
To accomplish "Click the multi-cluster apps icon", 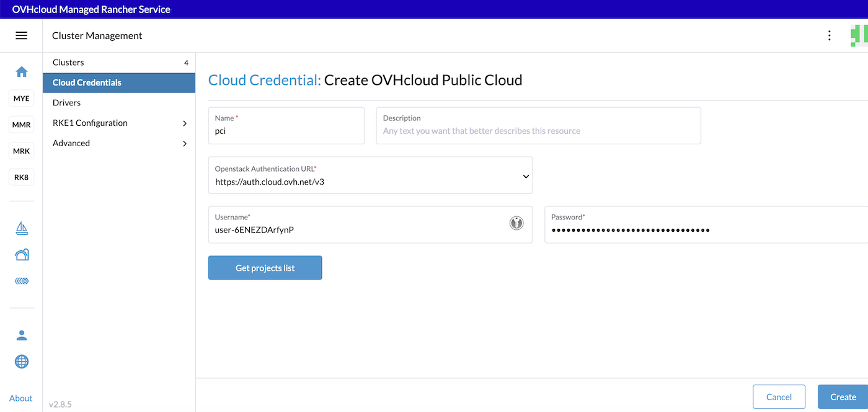I will coord(21,281).
